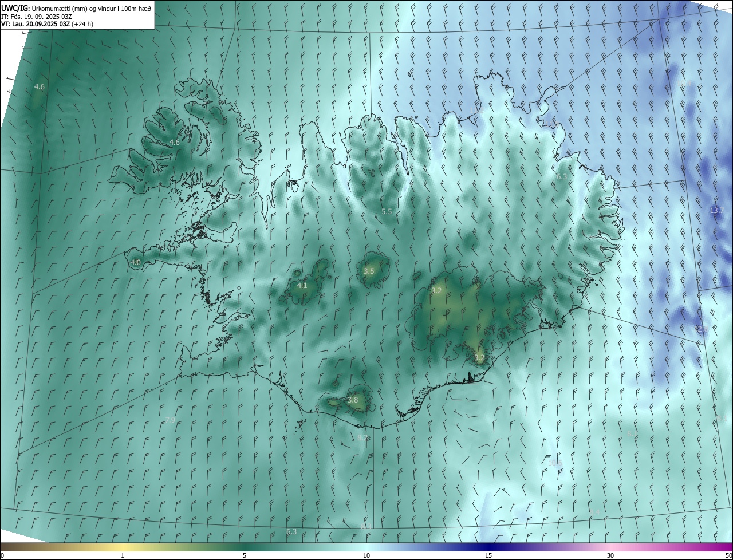The width and height of the screenshot is (733, 560).
Task: Pick the 4.0 value on Snæfellsnes peninsula
Action: click(x=136, y=263)
